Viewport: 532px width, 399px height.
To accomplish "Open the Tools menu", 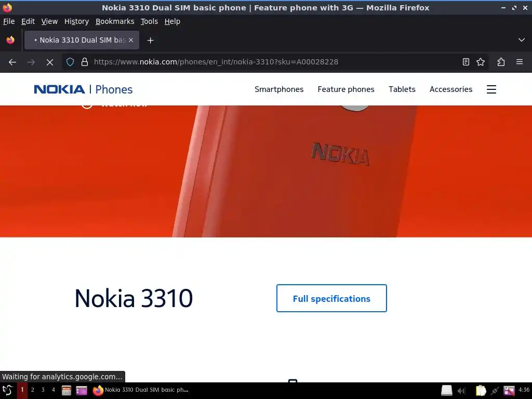I will [149, 21].
